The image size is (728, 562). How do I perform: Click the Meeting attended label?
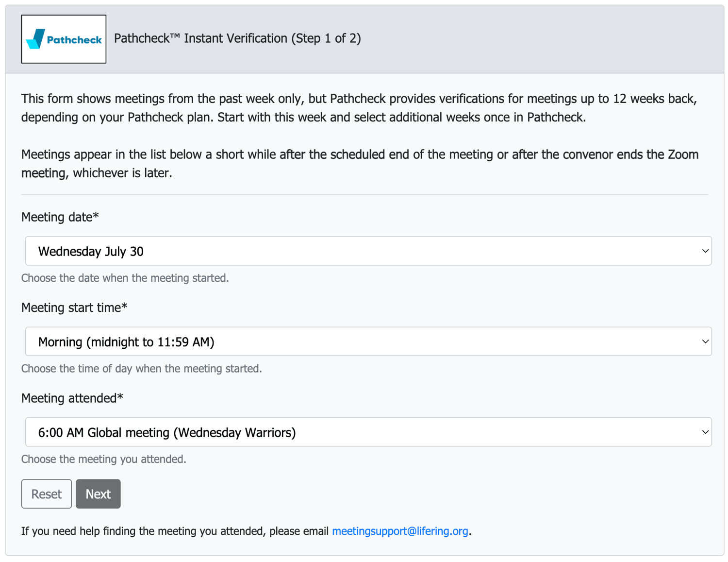[x=72, y=398]
